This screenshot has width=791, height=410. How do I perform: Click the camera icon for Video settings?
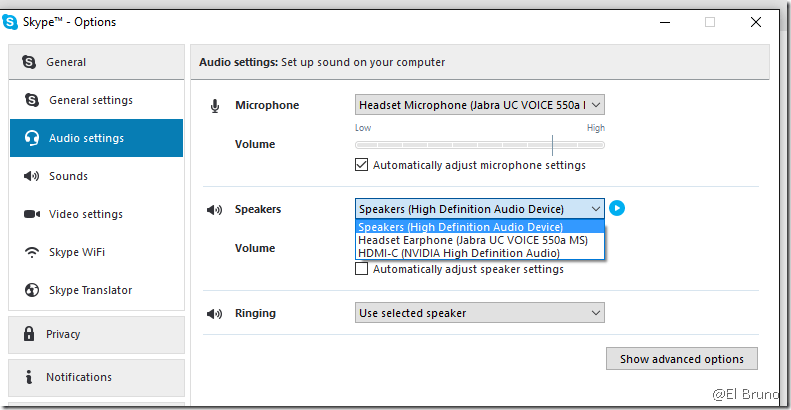[x=31, y=214]
